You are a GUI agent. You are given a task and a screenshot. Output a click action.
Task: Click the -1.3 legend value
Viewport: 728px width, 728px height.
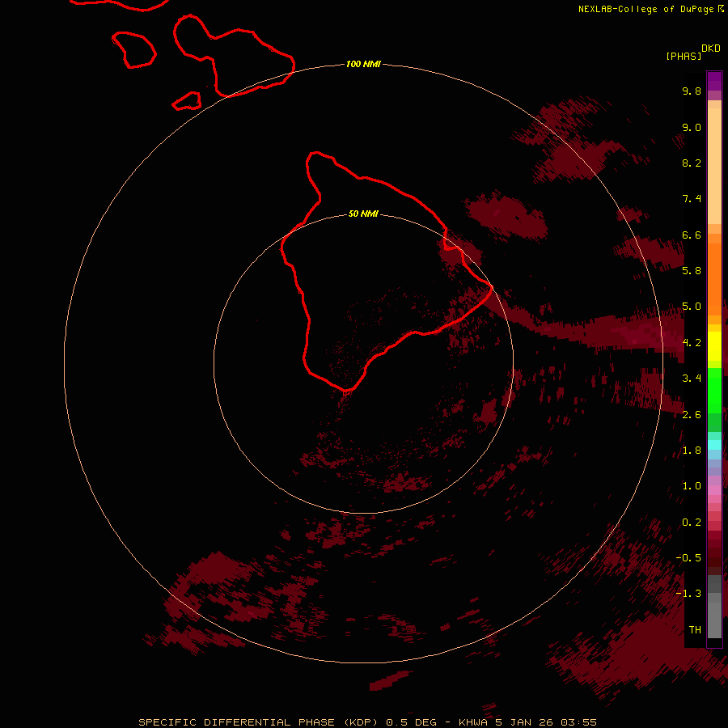(688, 594)
